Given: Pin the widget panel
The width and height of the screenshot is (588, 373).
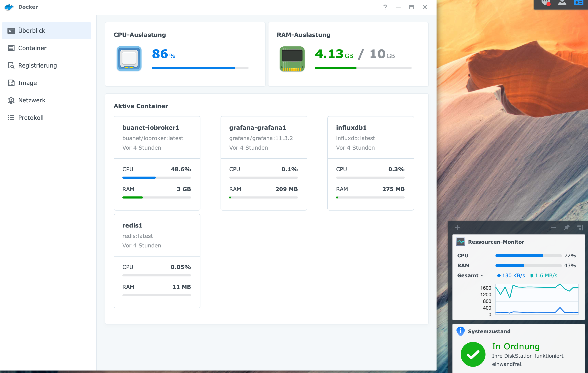Looking at the screenshot, I should click(567, 227).
